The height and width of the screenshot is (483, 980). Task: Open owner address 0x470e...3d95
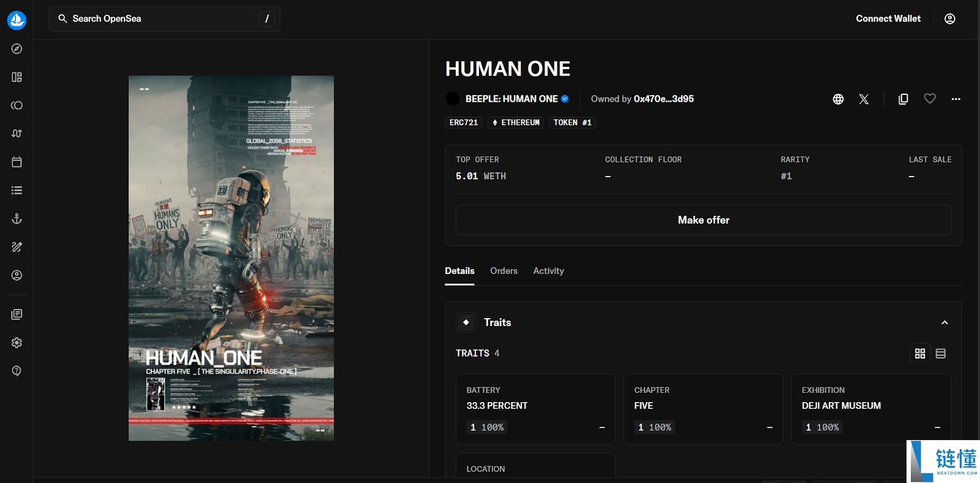(x=663, y=99)
